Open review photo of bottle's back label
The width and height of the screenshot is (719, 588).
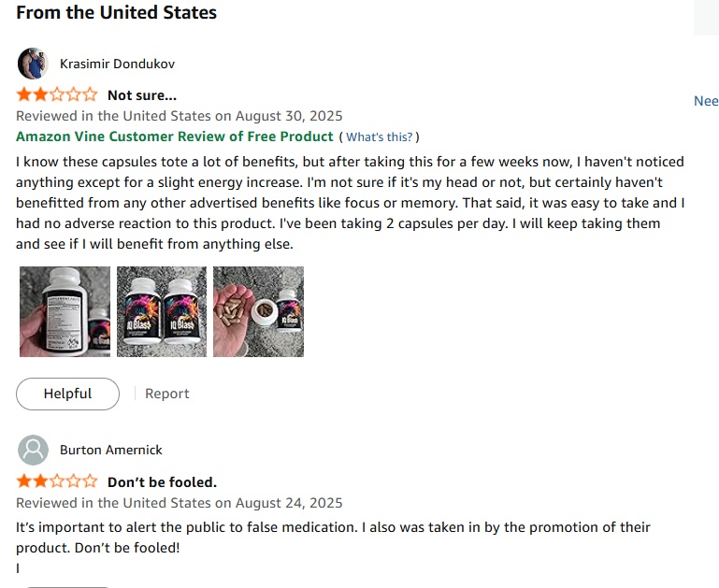point(65,311)
